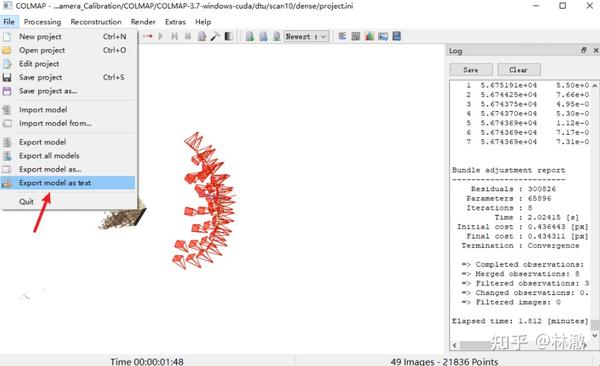Start reconstruction with the play icon
This screenshot has width=600, height=366.
[x=161, y=36]
